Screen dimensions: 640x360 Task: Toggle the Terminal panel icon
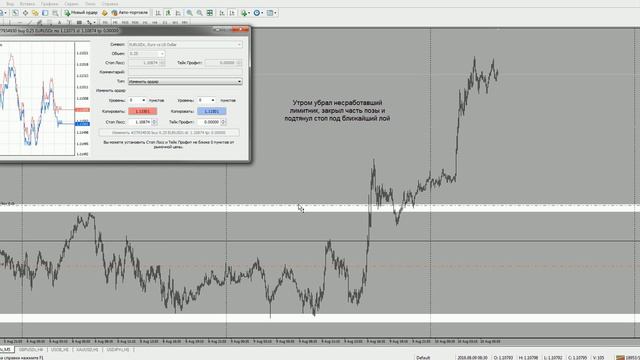pyautogui.click(x=45, y=13)
